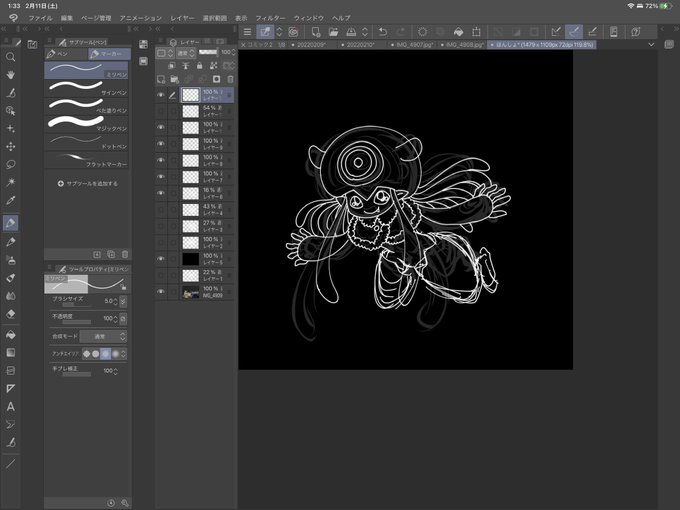Image resolution: width=680 pixels, height=510 pixels.
Task: Open the Layer panel blending mode dropdown
Action: pos(186,53)
